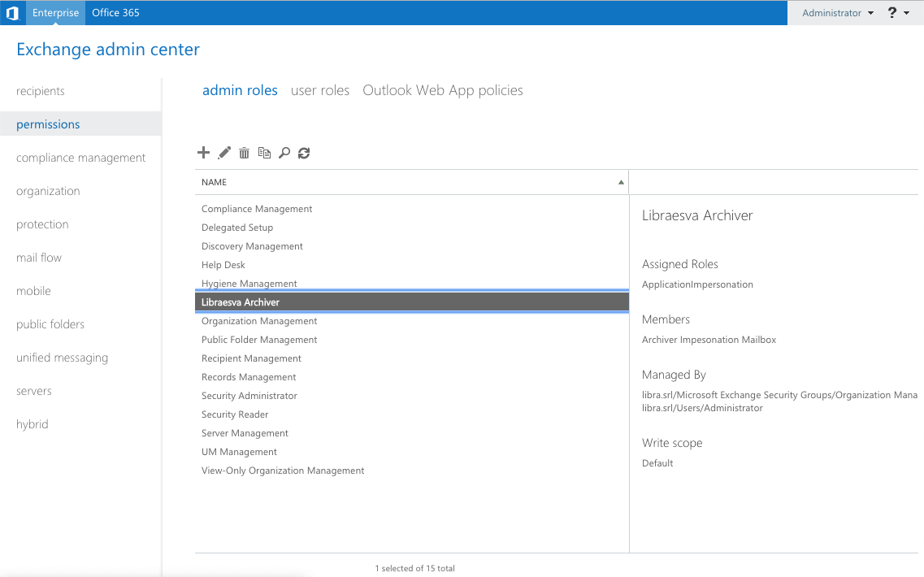The image size is (924, 577).
Task: Click the Office logo icon
Action: (x=12, y=12)
